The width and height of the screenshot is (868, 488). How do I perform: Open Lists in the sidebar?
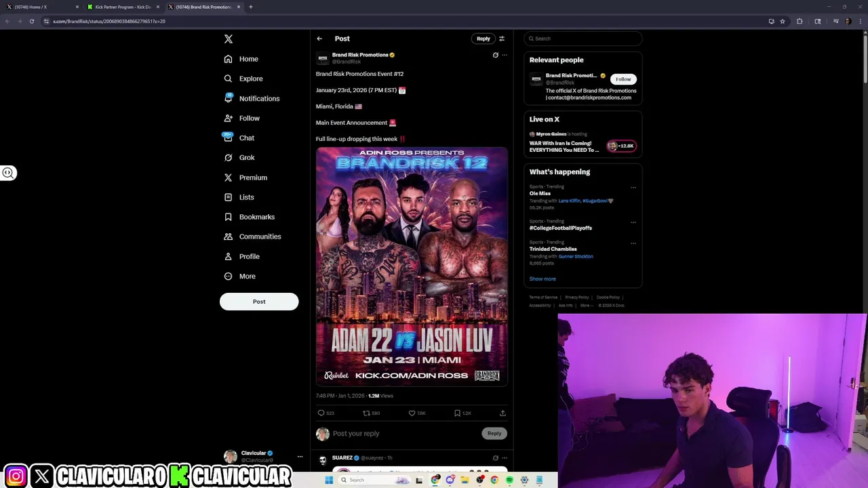(x=239, y=197)
